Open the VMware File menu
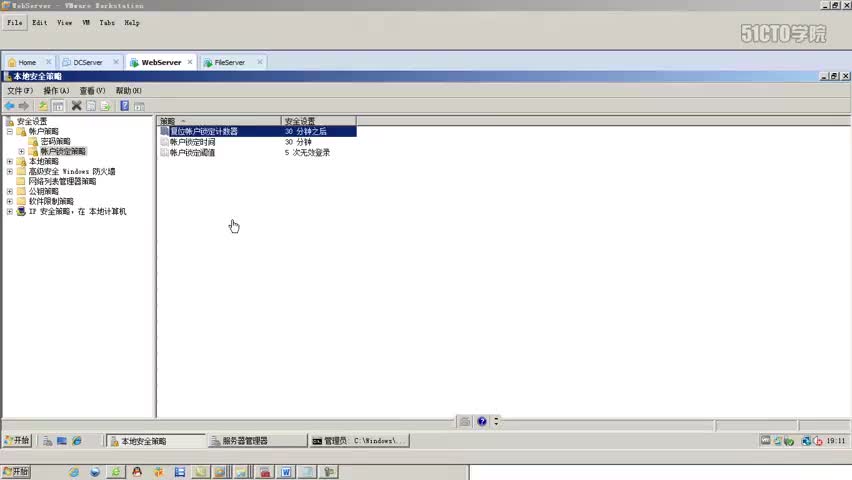Viewport: 852px width, 480px height. (x=15, y=23)
